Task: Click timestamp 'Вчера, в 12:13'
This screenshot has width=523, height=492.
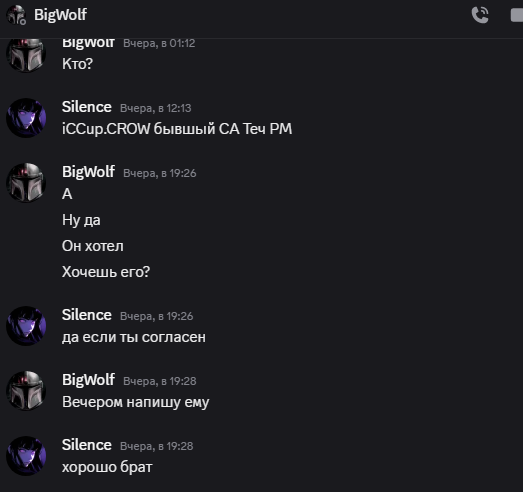Action: pyautogui.click(x=155, y=108)
